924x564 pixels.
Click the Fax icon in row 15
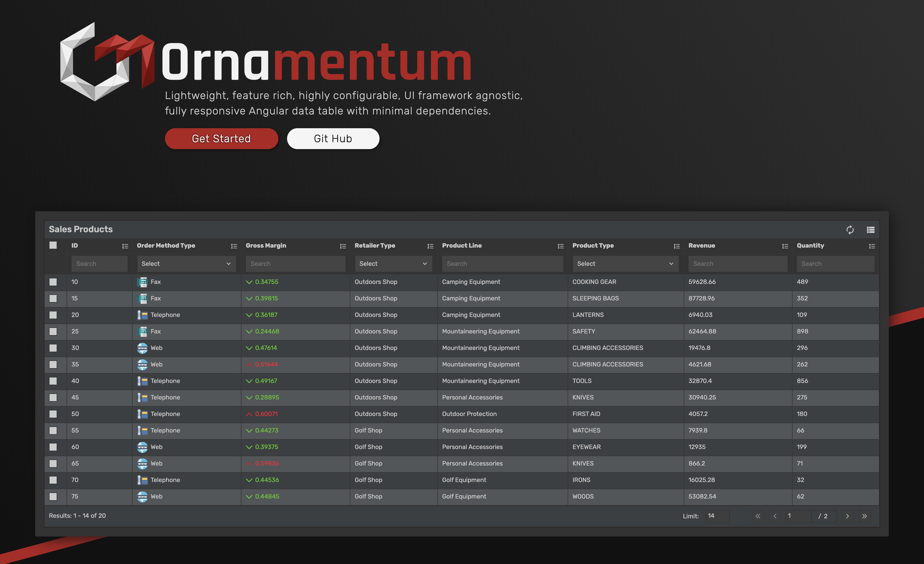click(x=142, y=298)
